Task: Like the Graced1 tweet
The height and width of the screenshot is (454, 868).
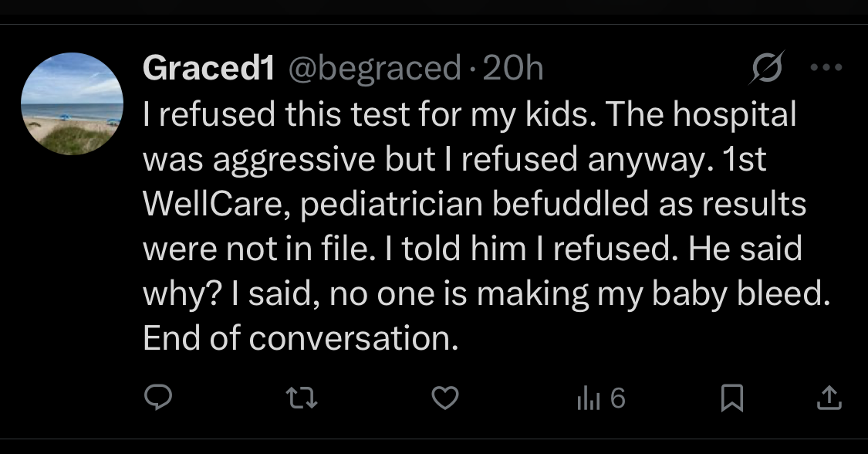Action: coord(444,398)
